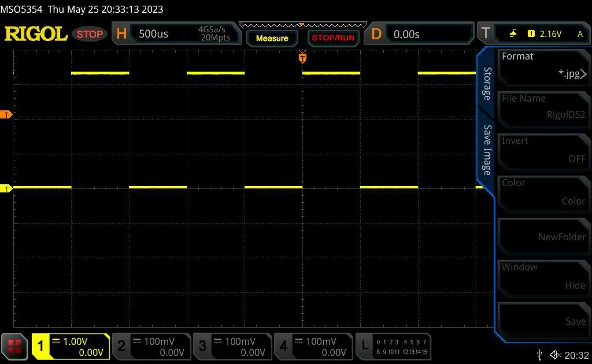The width and height of the screenshot is (592, 364).
Task: Click the 4GSa/s sample rate readout
Action: (x=212, y=29)
